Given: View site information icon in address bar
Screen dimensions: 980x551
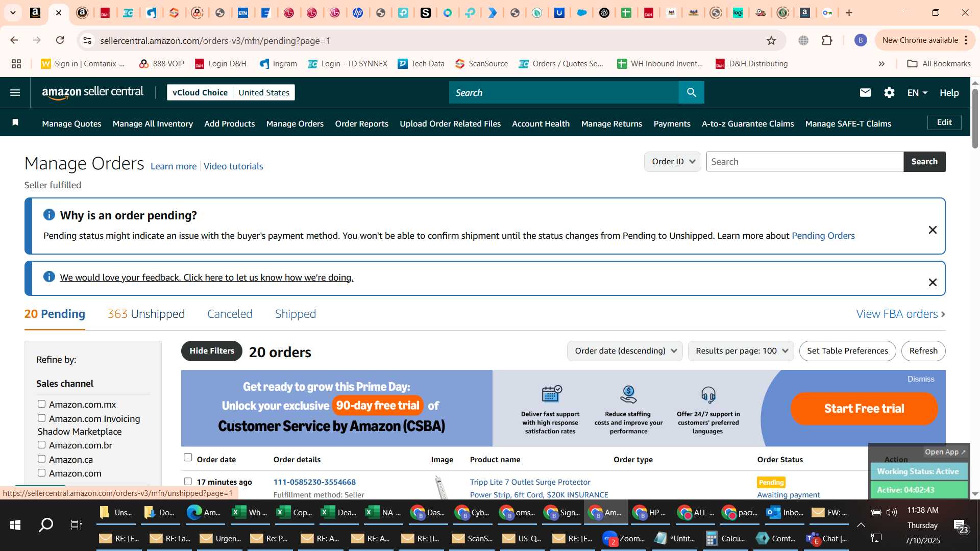Looking at the screenshot, I should click(x=87, y=40).
